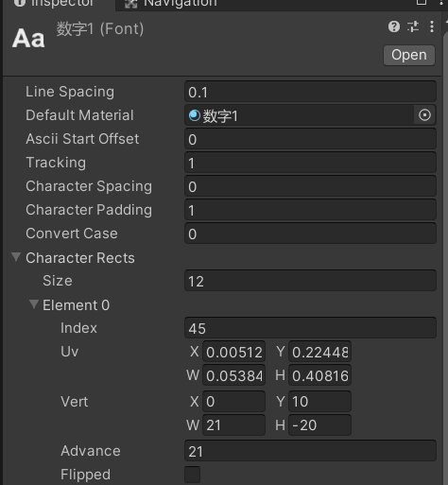Select the Tracking value field

tap(310, 163)
